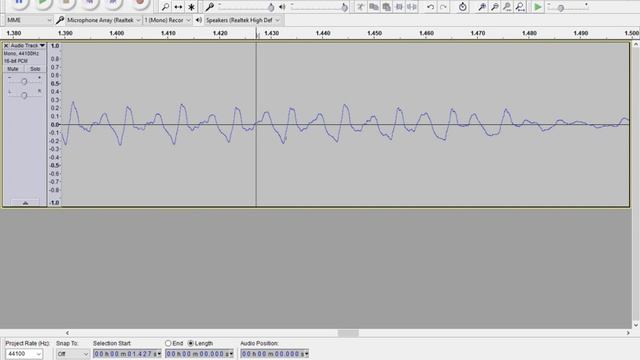Click the horizontal scrollbar right arrow
Screen dimensions: 640x360
point(628,333)
